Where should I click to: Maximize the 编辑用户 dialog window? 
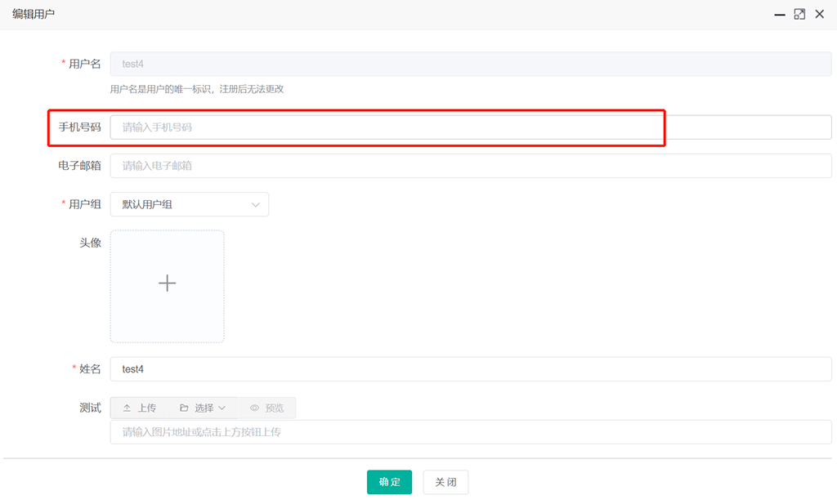799,14
